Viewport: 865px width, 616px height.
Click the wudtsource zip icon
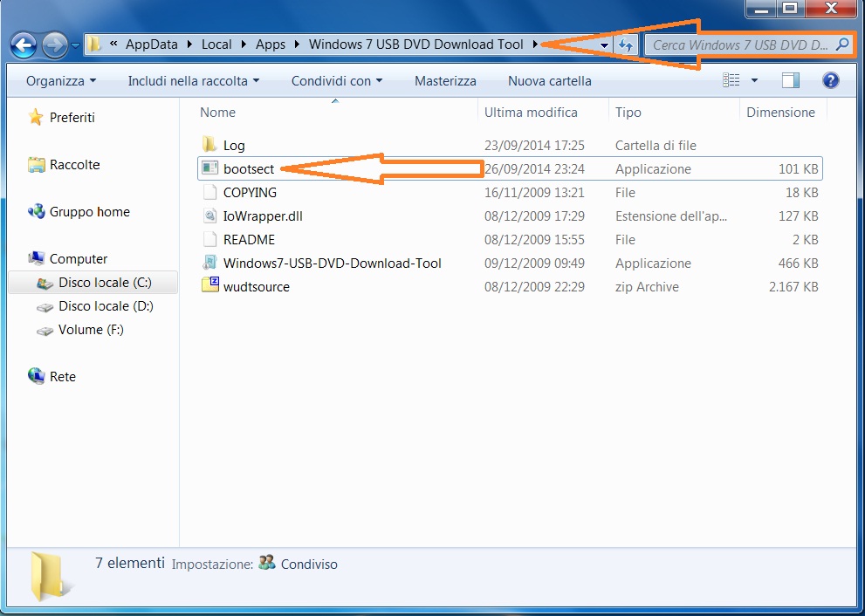coord(210,285)
